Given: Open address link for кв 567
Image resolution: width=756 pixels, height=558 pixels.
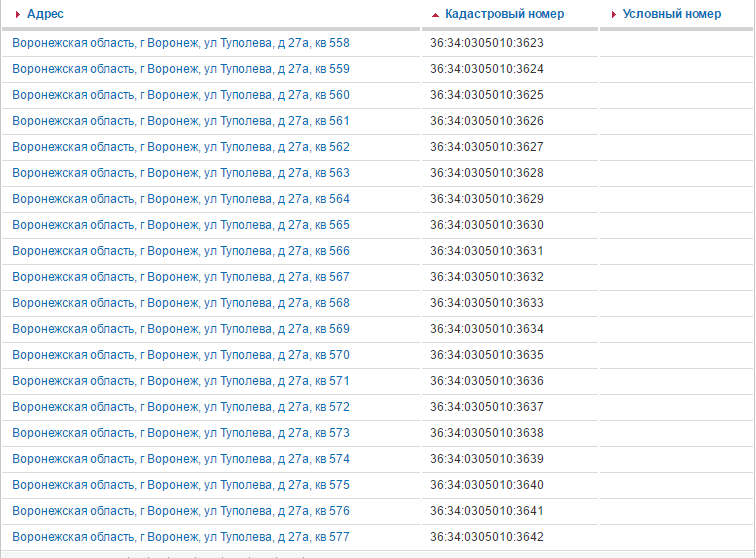Looking at the screenshot, I should coord(181,277).
